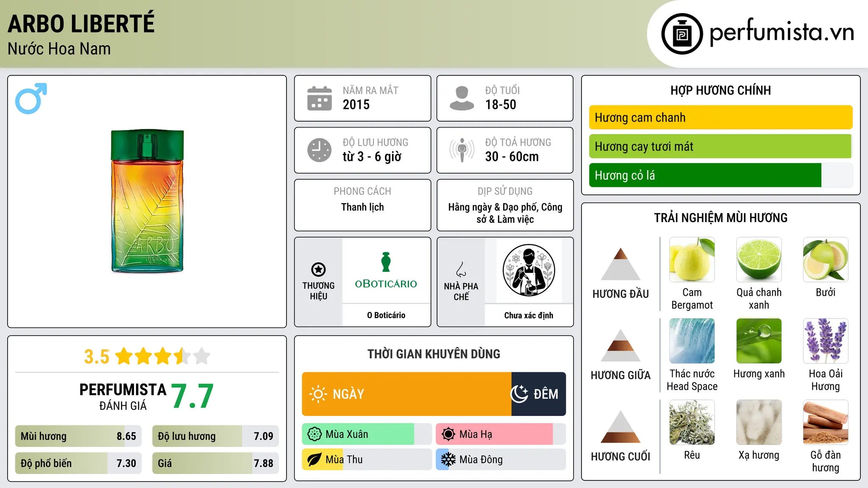
Task: Click the moon icon in the Đêm bar
Action: point(519,394)
